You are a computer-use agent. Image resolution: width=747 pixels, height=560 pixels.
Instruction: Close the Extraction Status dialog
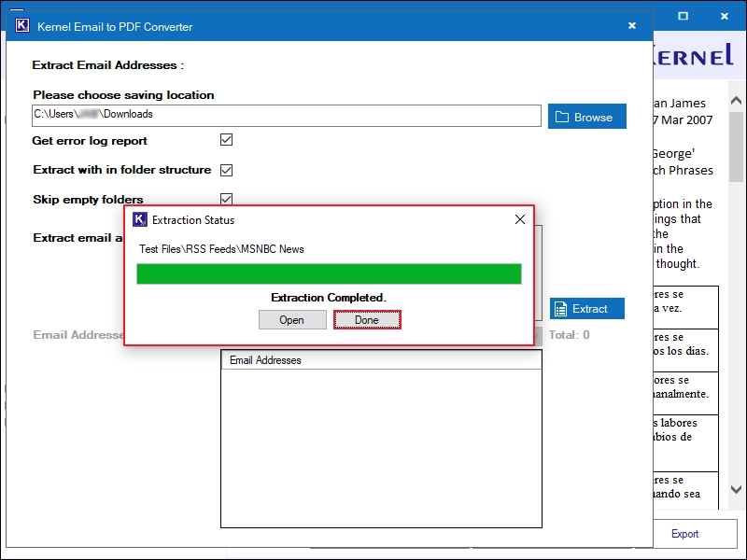click(520, 219)
